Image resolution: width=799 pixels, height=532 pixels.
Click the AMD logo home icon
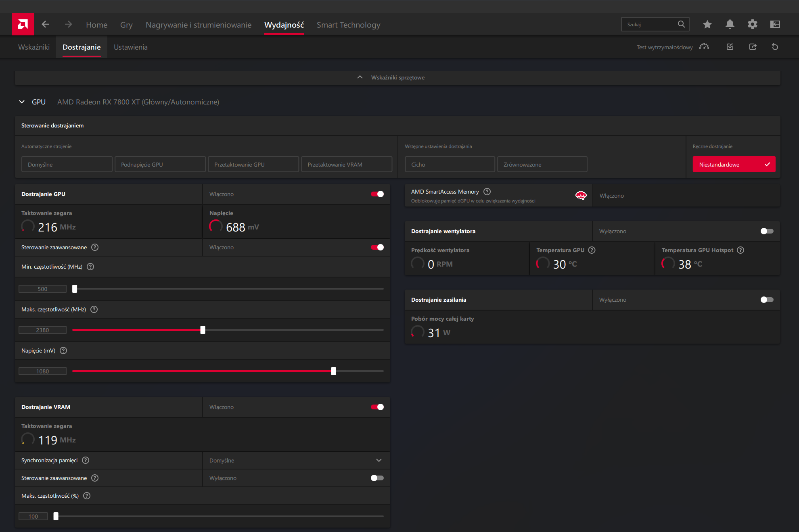click(23, 24)
